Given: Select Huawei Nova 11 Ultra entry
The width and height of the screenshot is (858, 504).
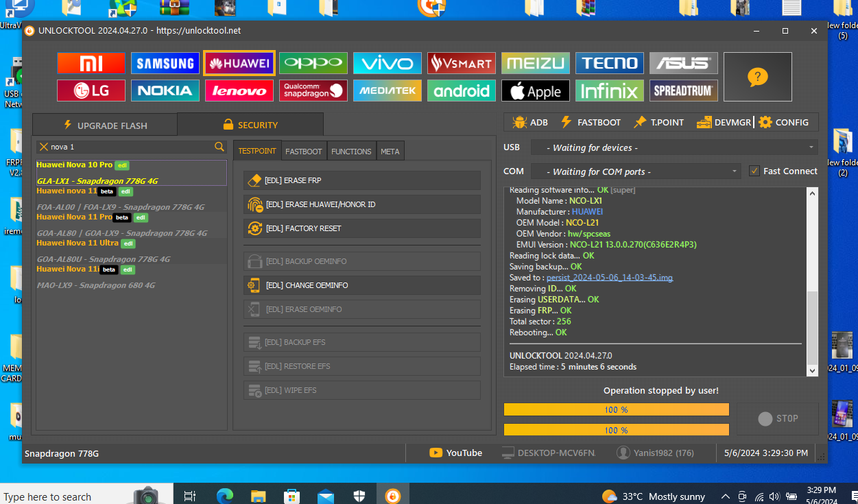Looking at the screenshot, I should (x=131, y=251).
